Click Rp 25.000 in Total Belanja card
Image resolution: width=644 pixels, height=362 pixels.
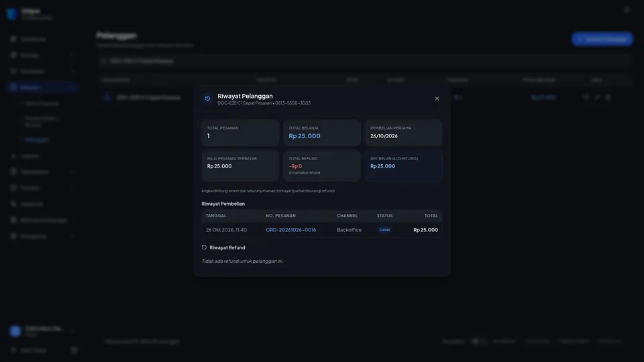[305, 136]
